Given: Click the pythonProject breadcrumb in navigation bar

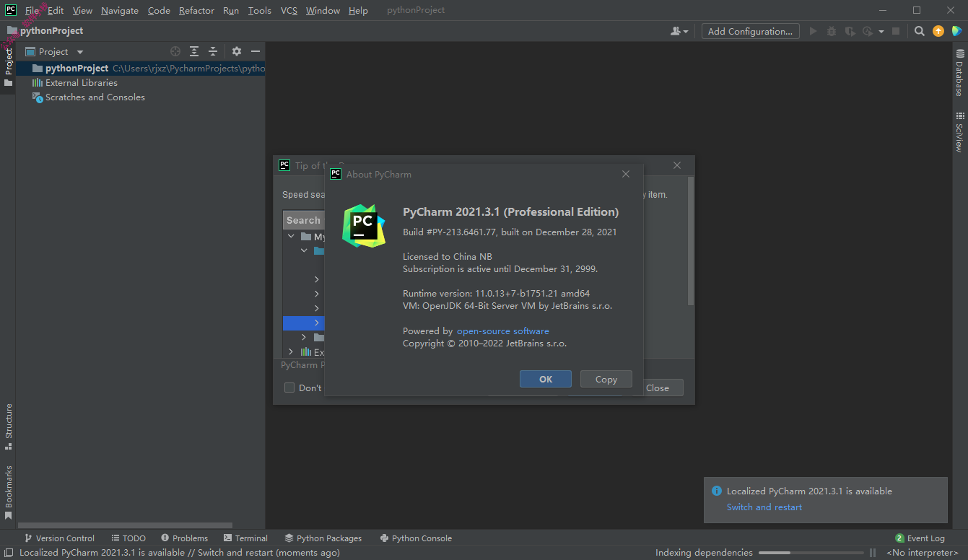Looking at the screenshot, I should click(x=45, y=30).
